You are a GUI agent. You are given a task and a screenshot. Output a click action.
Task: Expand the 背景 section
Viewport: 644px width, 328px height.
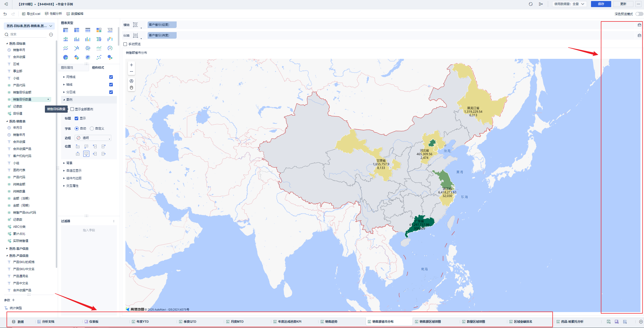[69, 163]
